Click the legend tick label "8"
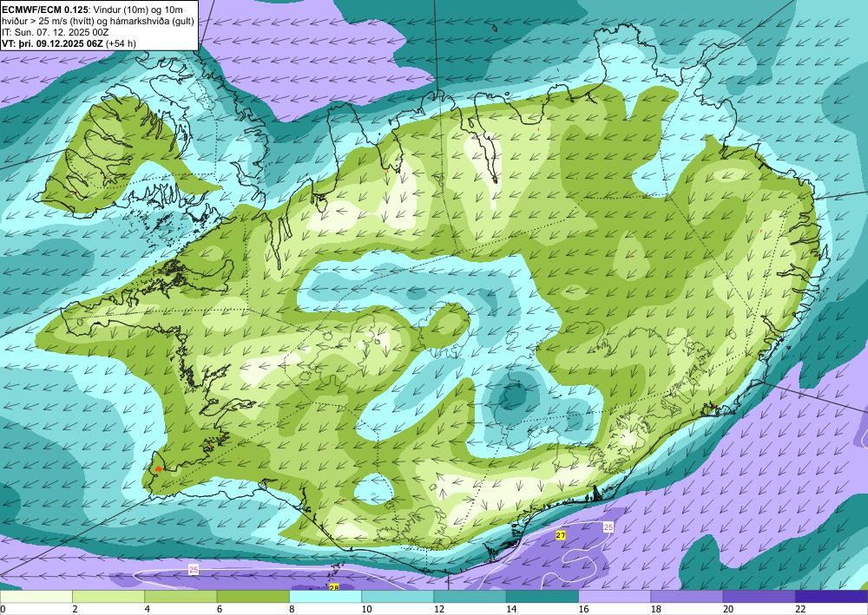This screenshot has height=615, width=868. (x=292, y=609)
